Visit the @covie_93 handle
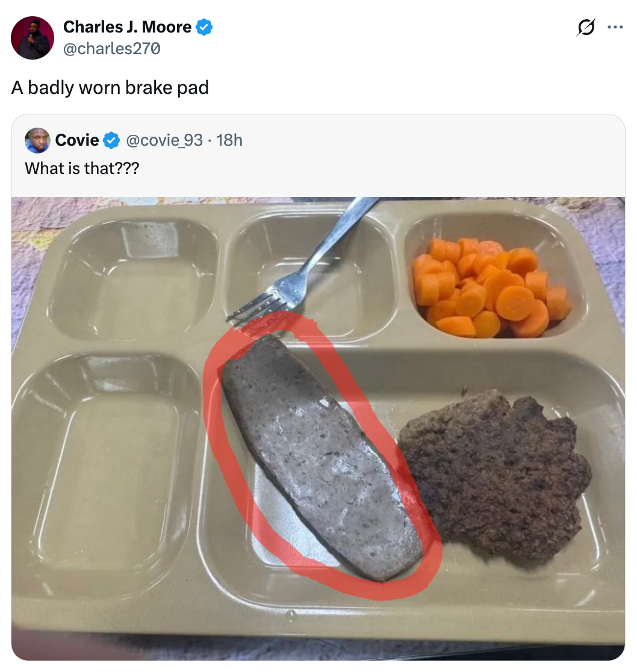This screenshot has height=672, width=637. coord(164,140)
